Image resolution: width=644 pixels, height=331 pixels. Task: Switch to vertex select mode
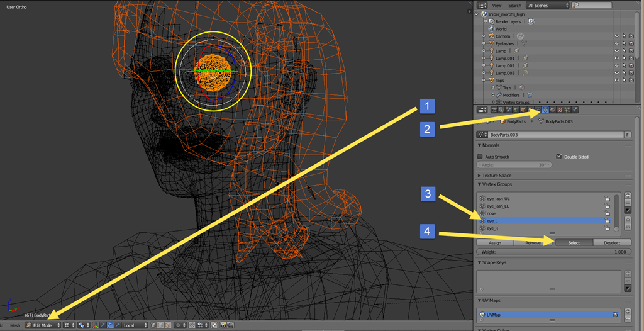tap(153, 325)
